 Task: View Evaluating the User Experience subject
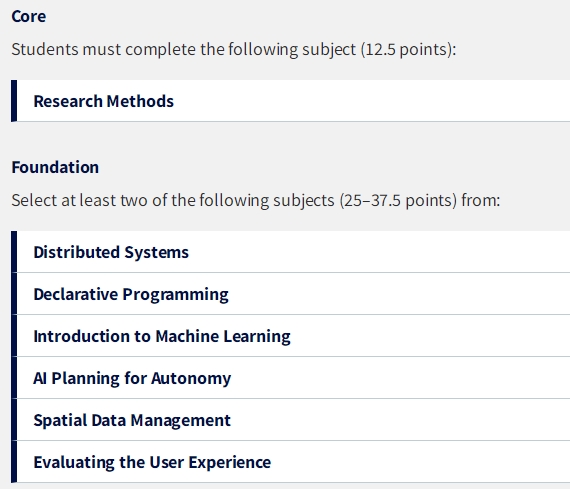pos(152,462)
